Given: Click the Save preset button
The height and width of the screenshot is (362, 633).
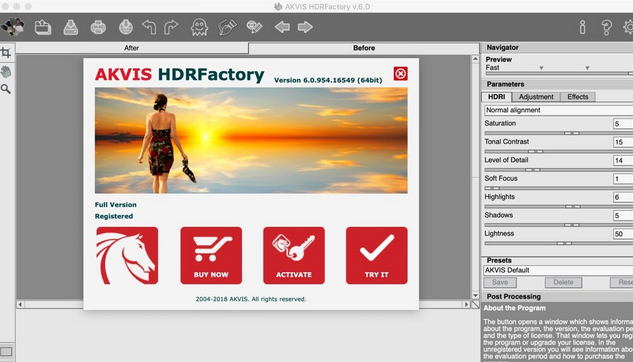Looking at the screenshot, I should click(500, 282).
